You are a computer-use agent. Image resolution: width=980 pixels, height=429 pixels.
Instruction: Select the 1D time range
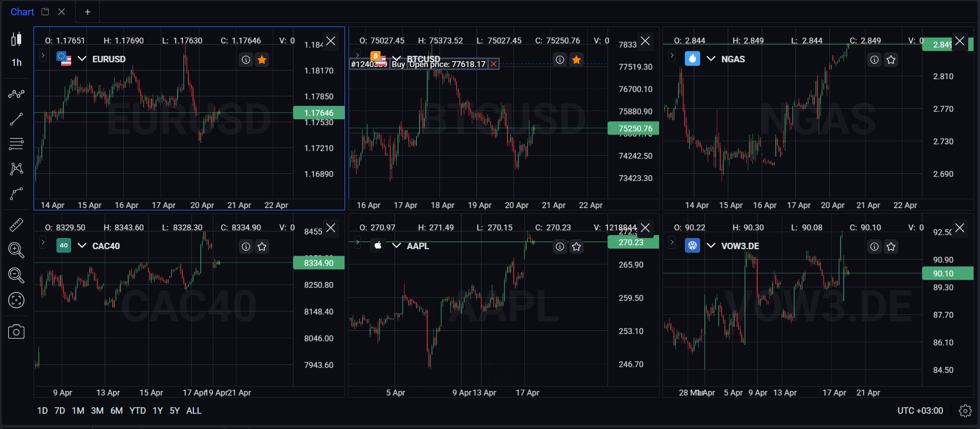click(42, 411)
